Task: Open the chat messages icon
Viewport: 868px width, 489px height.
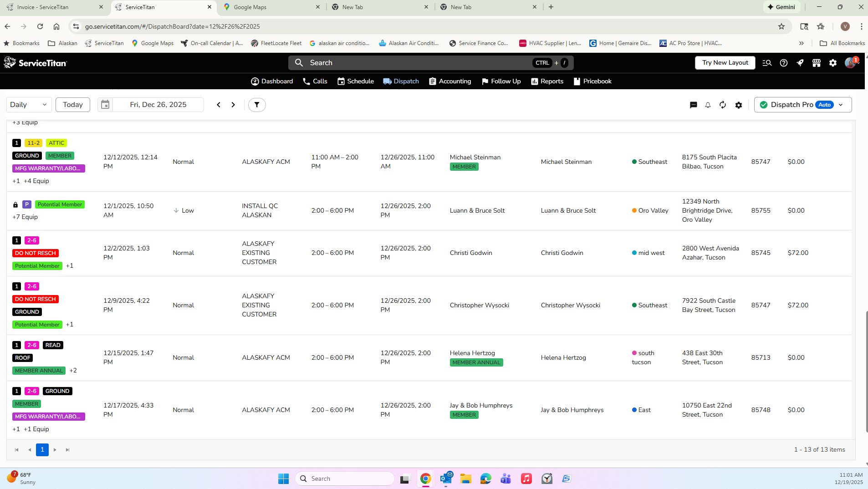Action: (693, 105)
